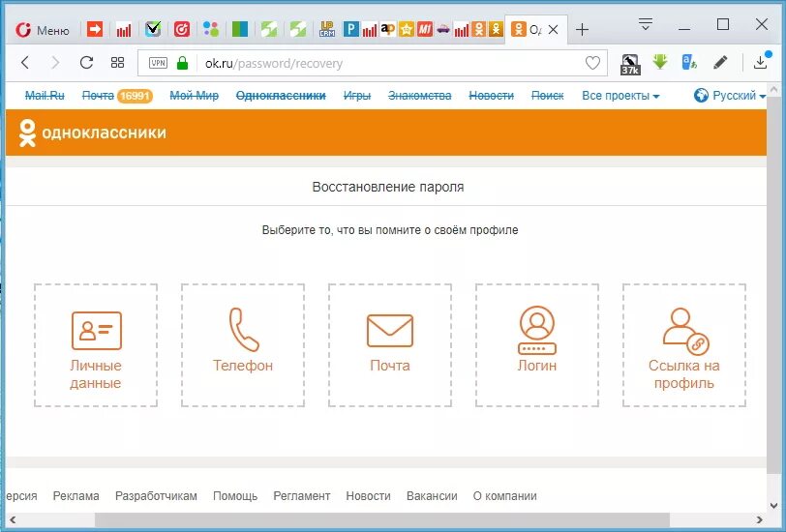Switch to the colorful dots icon tab

[x=211, y=30]
